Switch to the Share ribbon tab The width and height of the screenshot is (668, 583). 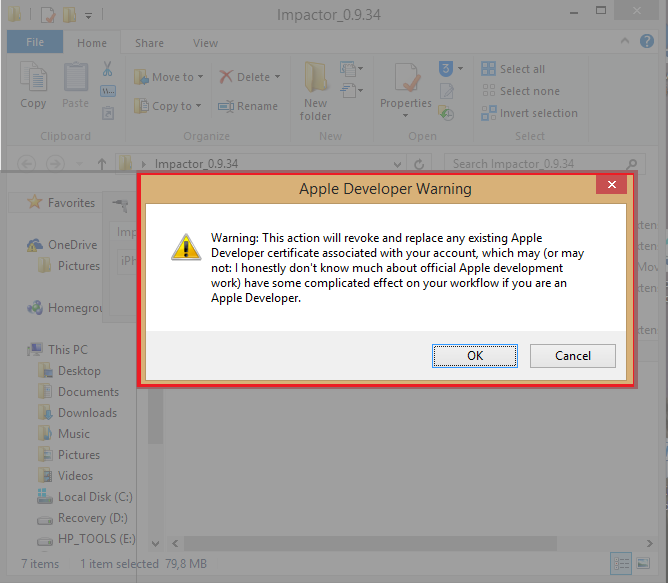(x=149, y=43)
